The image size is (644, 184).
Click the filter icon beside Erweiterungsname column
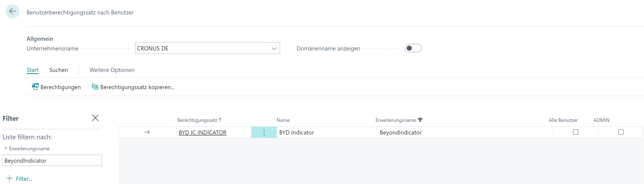coord(421,120)
